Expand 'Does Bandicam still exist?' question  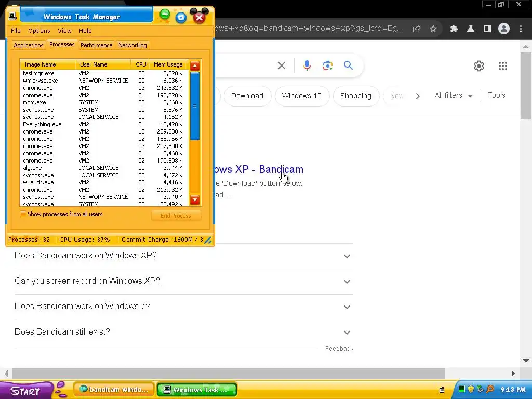(x=183, y=332)
